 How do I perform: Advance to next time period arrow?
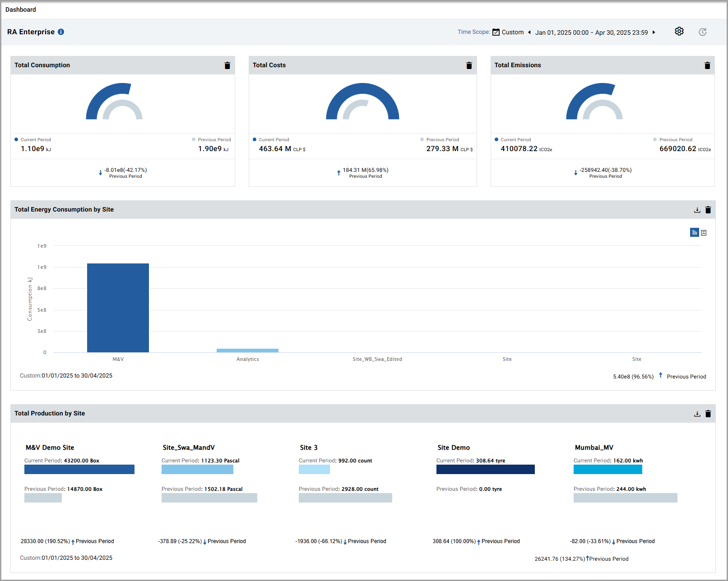tap(654, 32)
